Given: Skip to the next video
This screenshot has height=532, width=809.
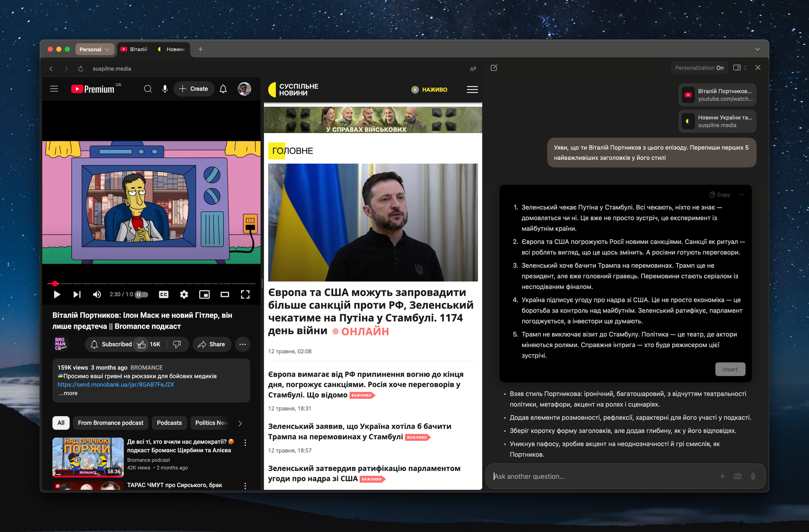Looking at the screenshot, I should [77, 295].
